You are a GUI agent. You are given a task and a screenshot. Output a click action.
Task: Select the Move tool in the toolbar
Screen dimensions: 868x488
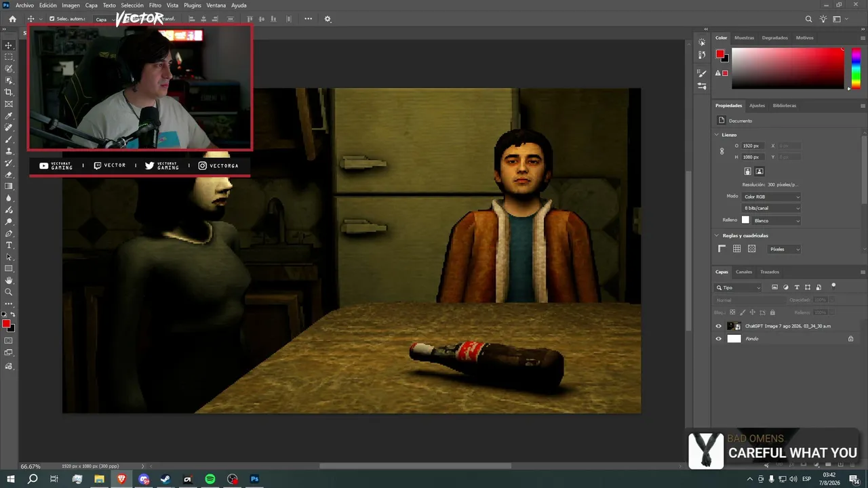pos(9,45)
